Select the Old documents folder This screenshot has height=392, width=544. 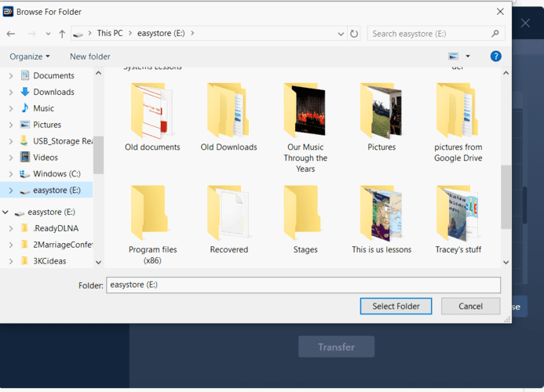tap(152, 117)
